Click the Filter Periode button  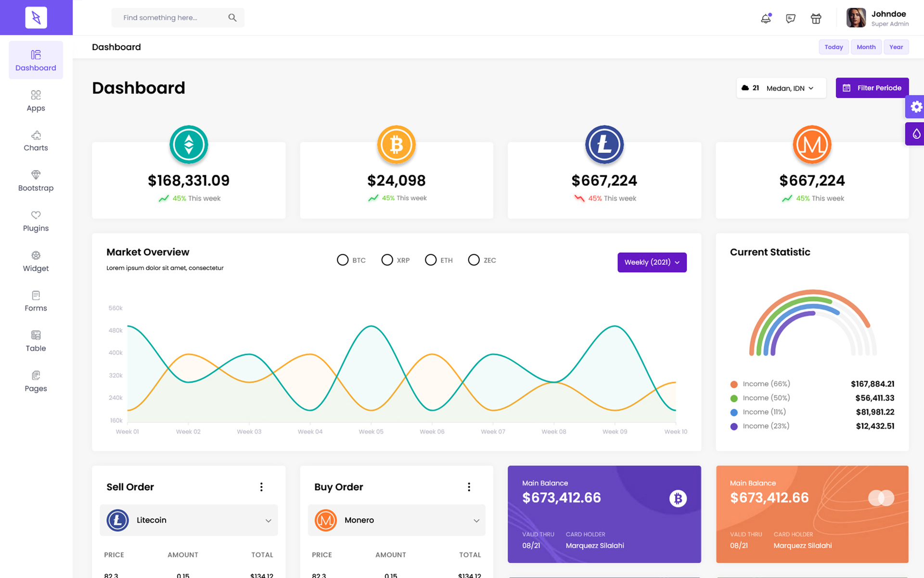point(872,88)
